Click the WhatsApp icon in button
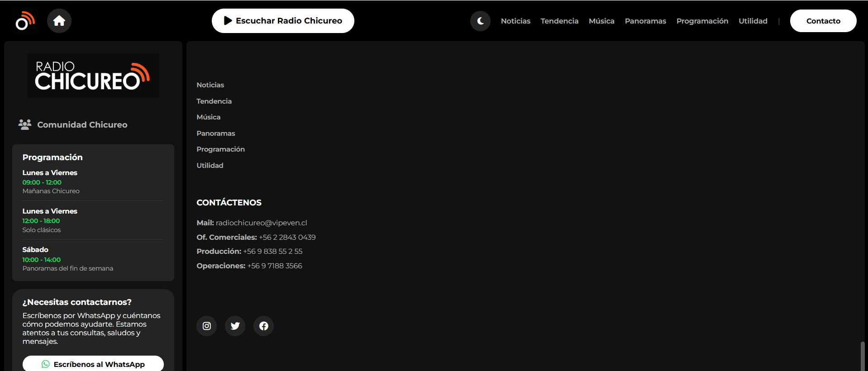The width and height of the screenshot is (868, 371). (x=46, y=364)
